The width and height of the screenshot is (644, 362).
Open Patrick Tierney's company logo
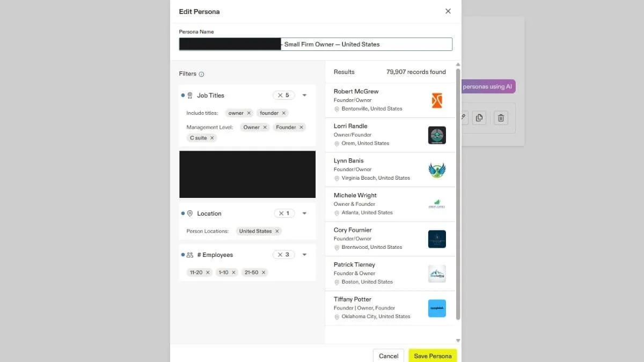(437, 274)
